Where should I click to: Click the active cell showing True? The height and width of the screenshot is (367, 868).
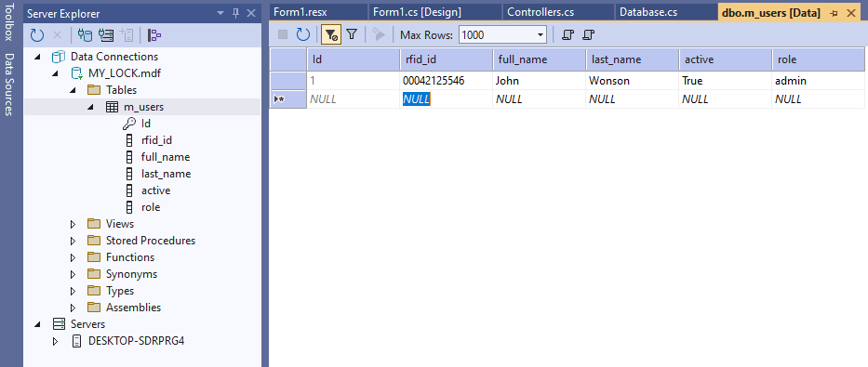pyautogui.click(x=725, y=81)
